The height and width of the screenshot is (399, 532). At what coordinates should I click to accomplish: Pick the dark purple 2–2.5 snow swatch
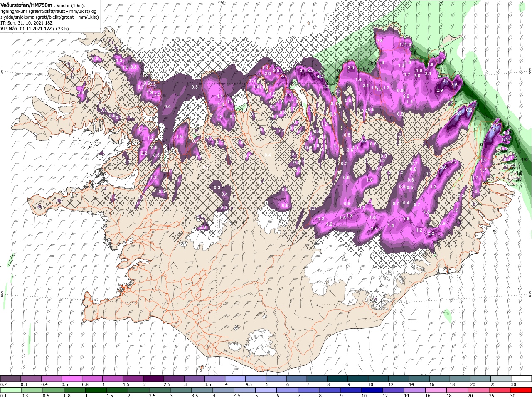pos(153,379)
